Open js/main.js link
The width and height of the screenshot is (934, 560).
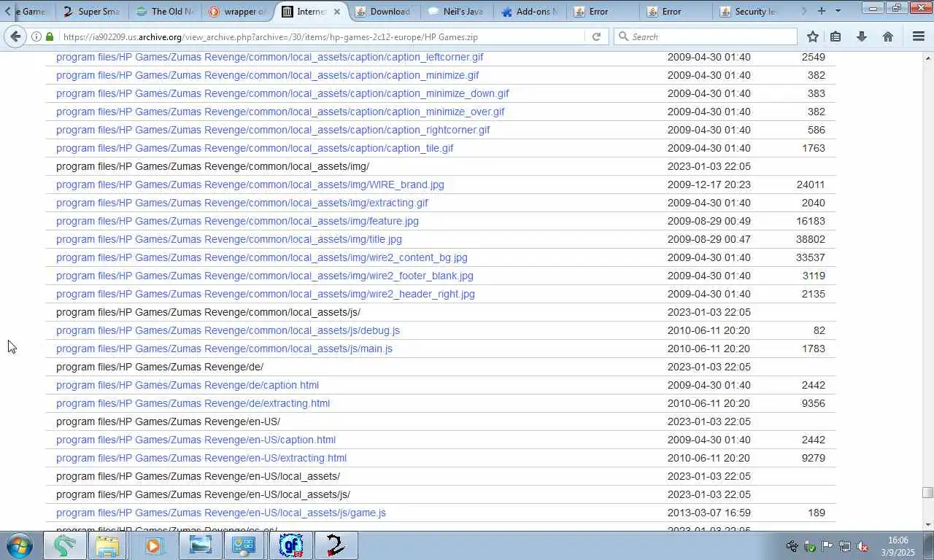pos(224,349)
